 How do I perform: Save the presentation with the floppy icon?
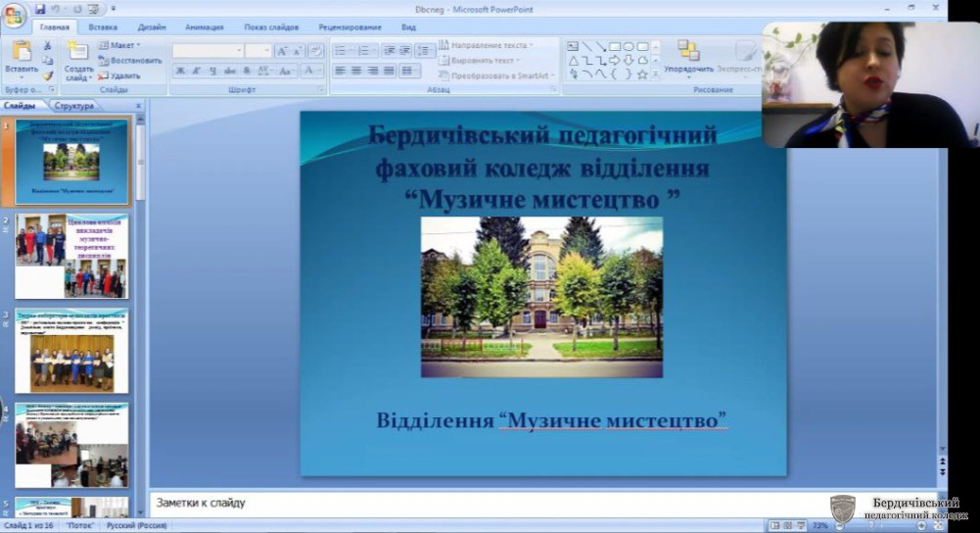coord(40,9)
